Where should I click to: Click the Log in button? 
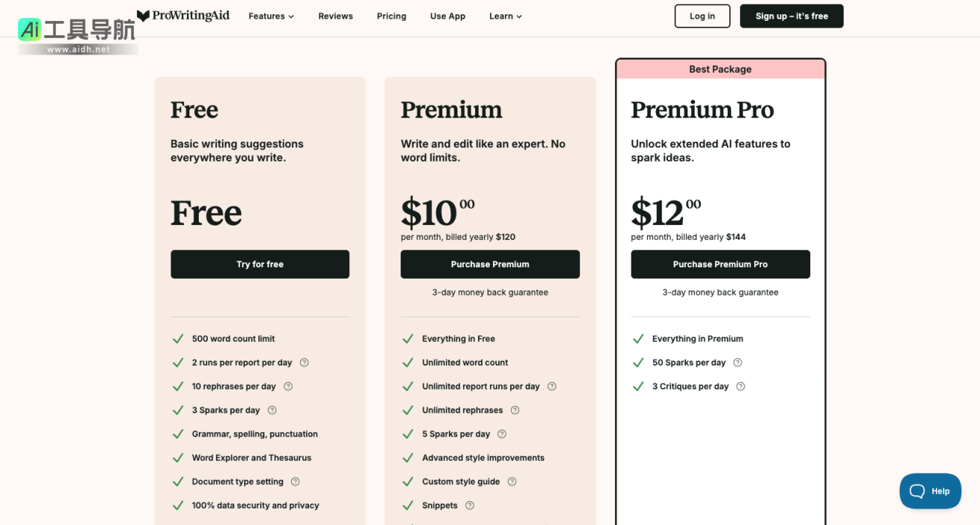coord(701,16)
